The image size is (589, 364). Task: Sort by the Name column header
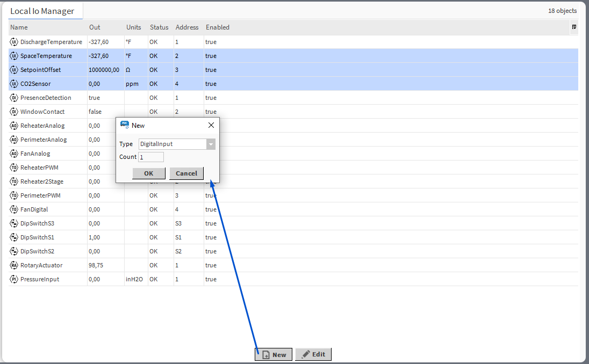tap(19, 27)
